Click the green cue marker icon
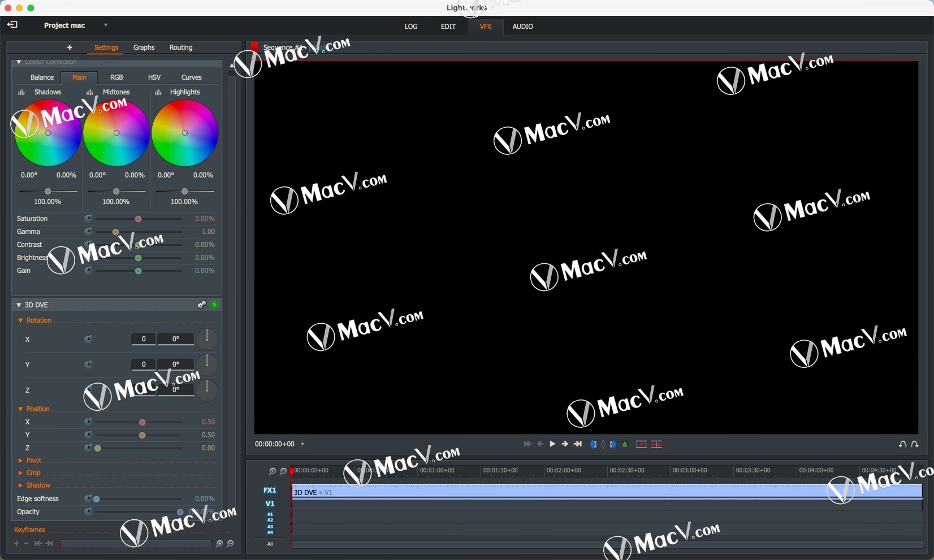The height and width of the screenshot is (560, 934). [x=625, y=445]
